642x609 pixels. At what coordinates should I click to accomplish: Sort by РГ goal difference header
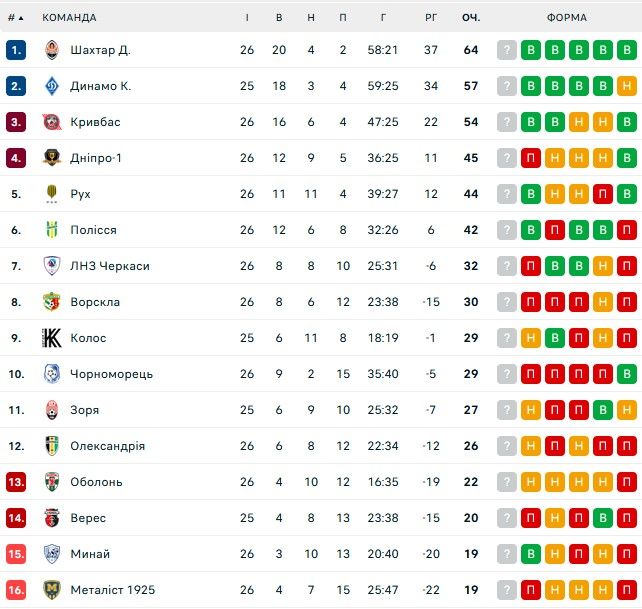pos(431,17)
